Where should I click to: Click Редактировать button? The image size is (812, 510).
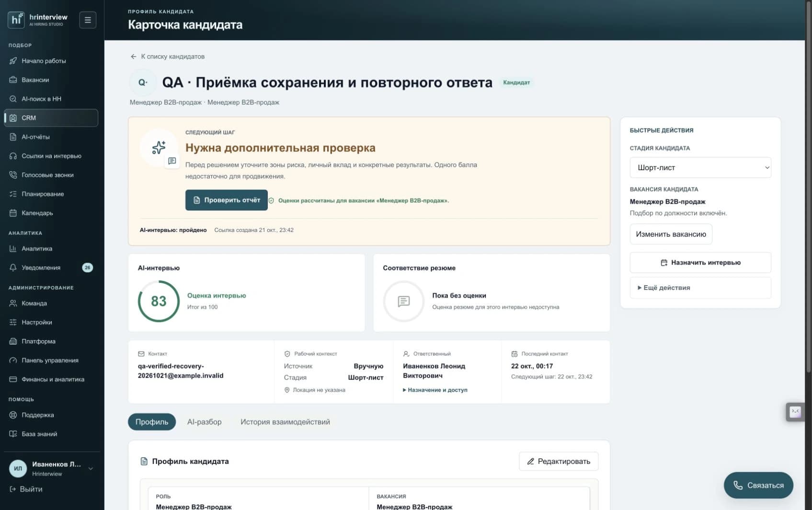559,462
